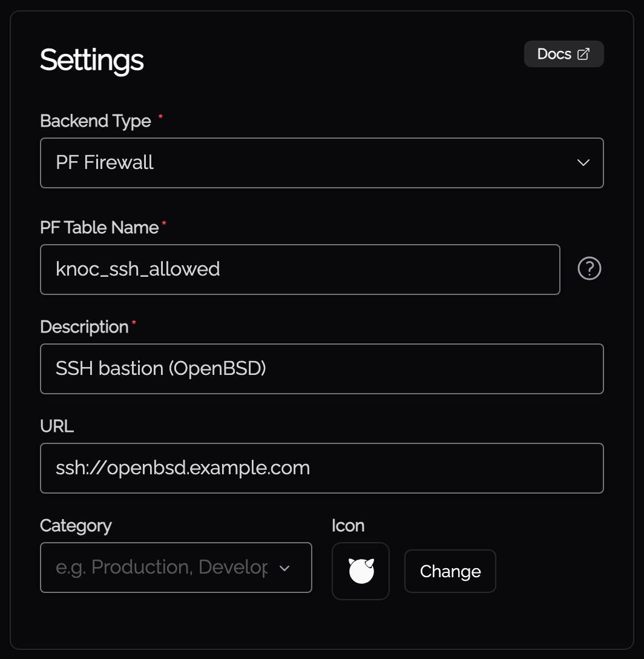Click the URL label
644x659 pixels.
click(x=57, y=426)
